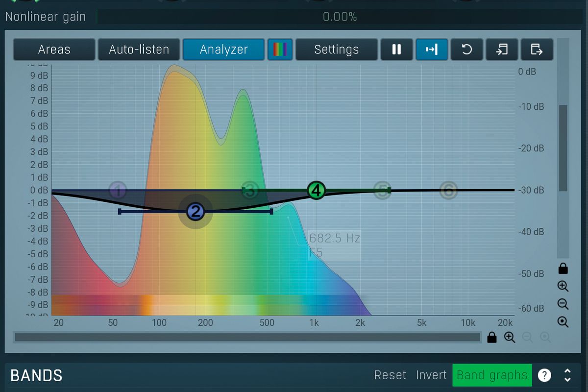Pause the spectrum analyzer display
The height and width of the screenshot is (392, 588).
[x=396, y=49]
